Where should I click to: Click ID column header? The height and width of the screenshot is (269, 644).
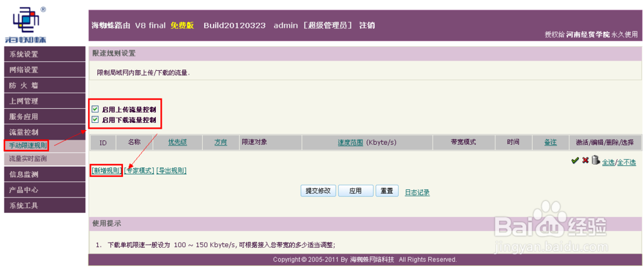(103, 142)
